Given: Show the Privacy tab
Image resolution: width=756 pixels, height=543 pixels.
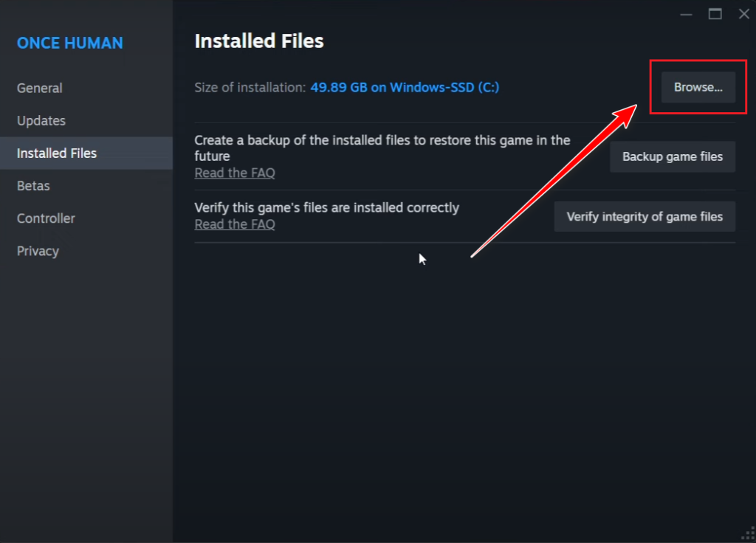Looking at the screenshot, I should (38, 250).
